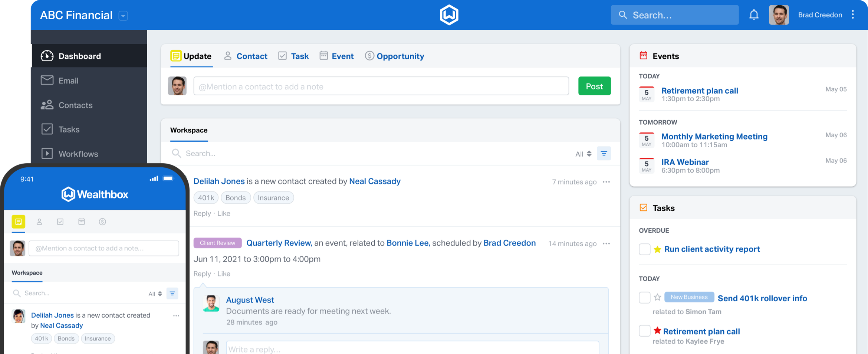Click the New Business label
The height and width of the screenshot is (354, 868).
point(689,297)
